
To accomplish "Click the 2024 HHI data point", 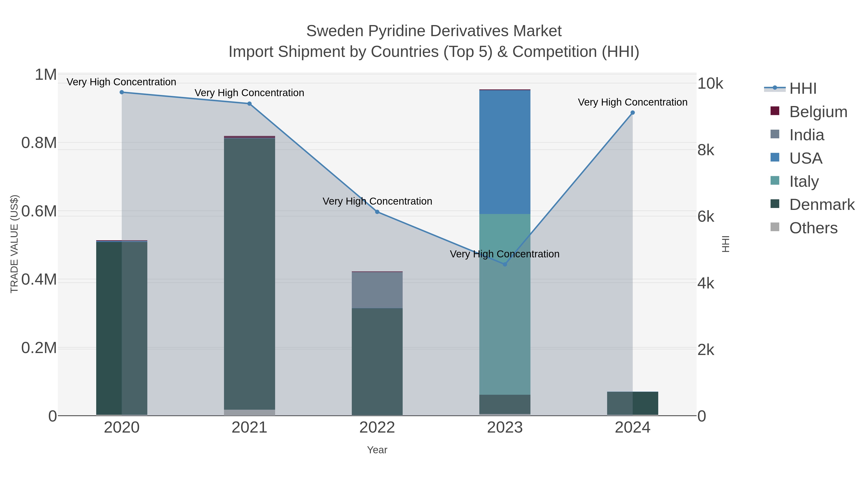I will pyautogui.click(x=632, y=113).
